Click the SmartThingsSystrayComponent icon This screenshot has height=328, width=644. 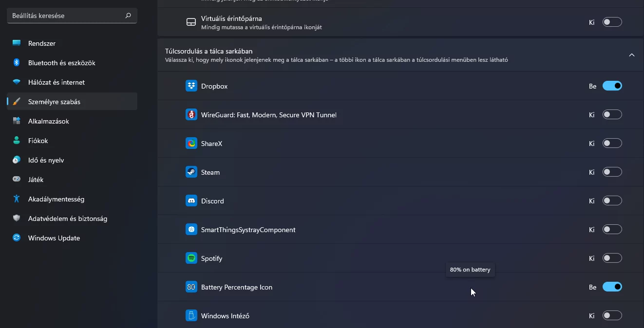click(x=191, y=230)
